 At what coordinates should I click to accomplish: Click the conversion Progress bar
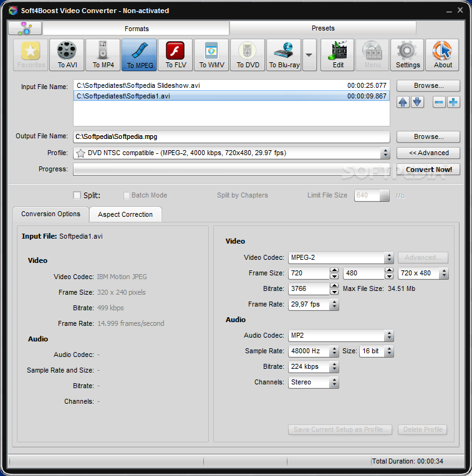(x=231, y=169)
